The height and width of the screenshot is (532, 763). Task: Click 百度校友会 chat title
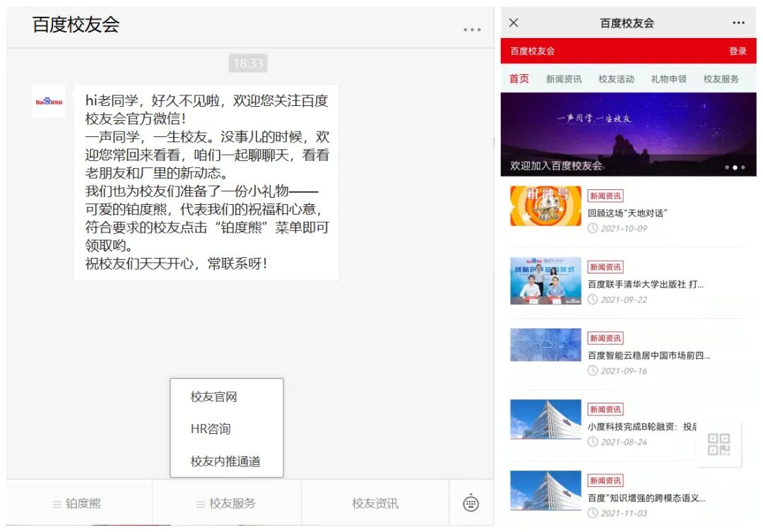coord(76,24)
